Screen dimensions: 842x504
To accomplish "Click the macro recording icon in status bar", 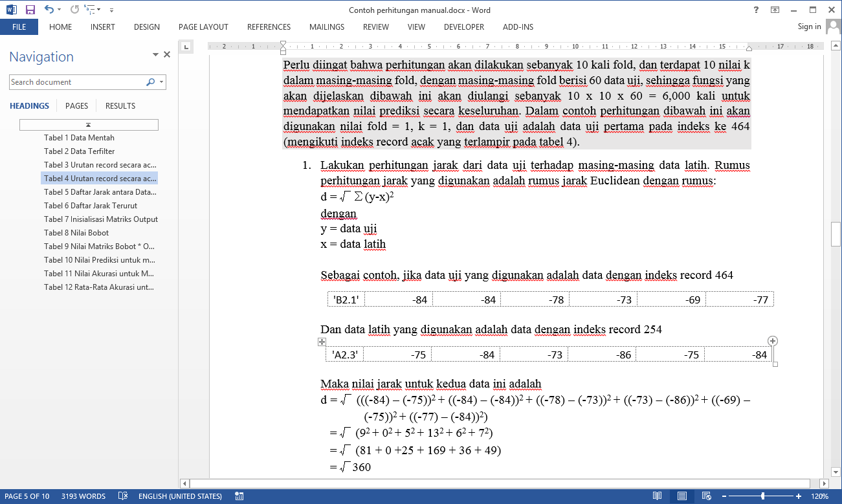I will click(x=239, y=496).
